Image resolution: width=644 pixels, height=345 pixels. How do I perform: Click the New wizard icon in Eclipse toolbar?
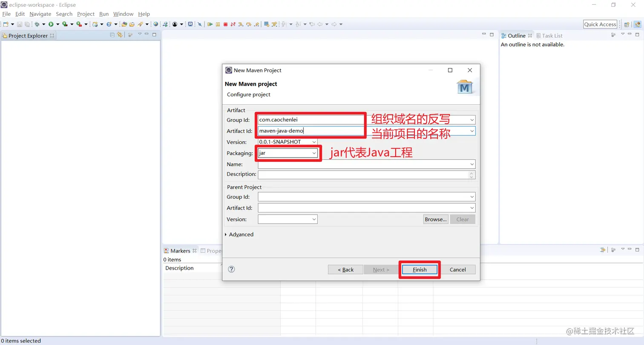[6, 24]
